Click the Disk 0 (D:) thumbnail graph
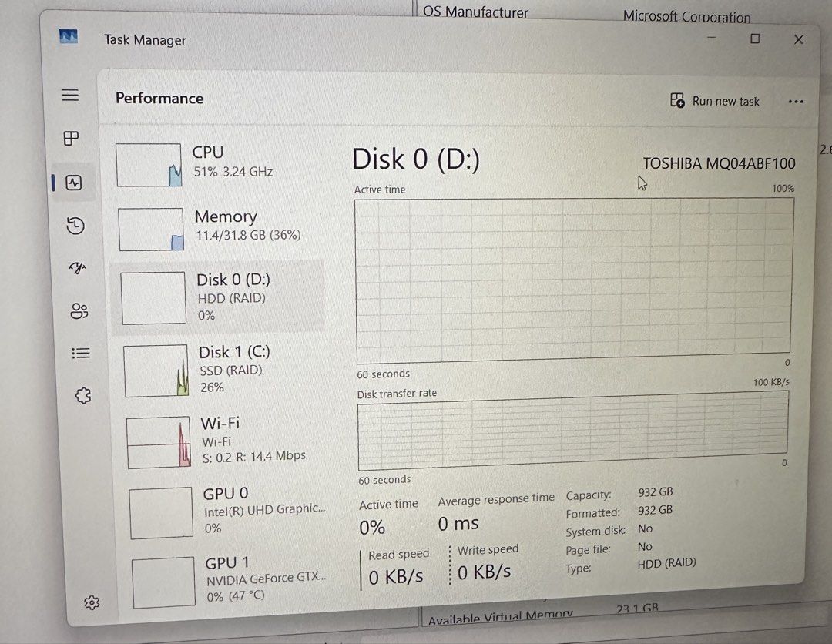The image size is (832, 644). pos(153,298)
